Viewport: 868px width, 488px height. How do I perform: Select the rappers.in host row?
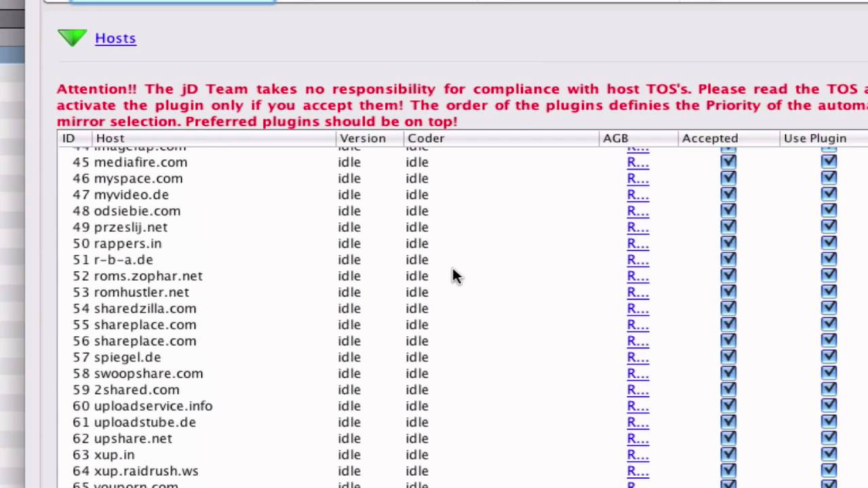coord(463,243)
